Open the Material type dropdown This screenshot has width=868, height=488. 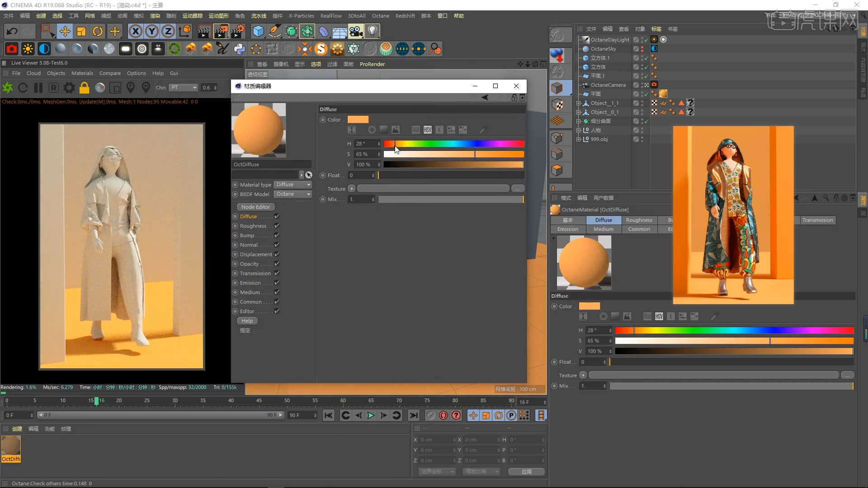click(x=292, y=184)
